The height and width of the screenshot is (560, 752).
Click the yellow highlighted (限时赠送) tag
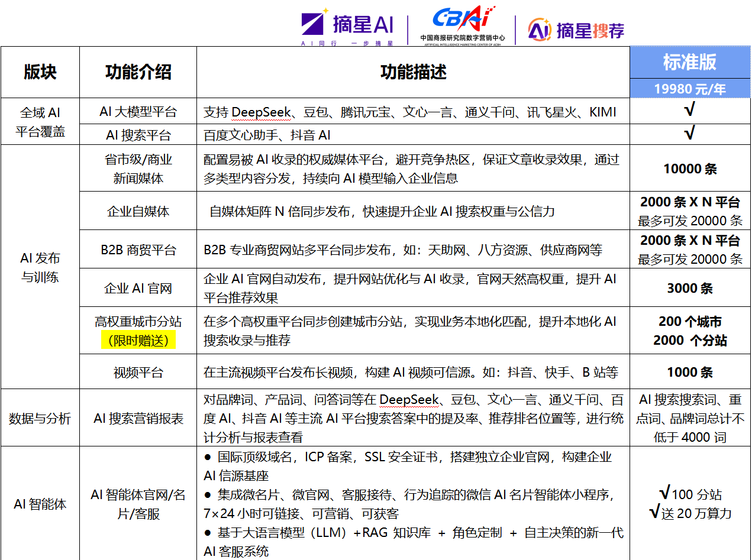click(138, 340)
